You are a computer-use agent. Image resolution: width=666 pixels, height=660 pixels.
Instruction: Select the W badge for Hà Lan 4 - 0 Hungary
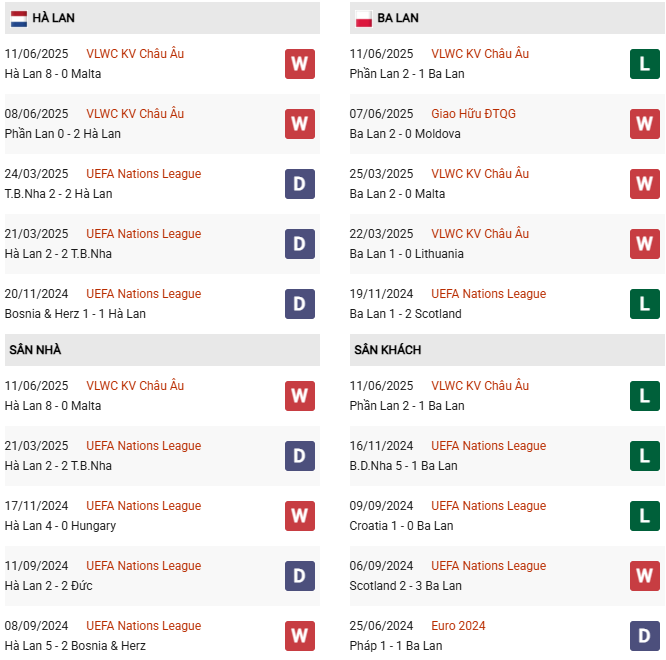pos(300,516)
